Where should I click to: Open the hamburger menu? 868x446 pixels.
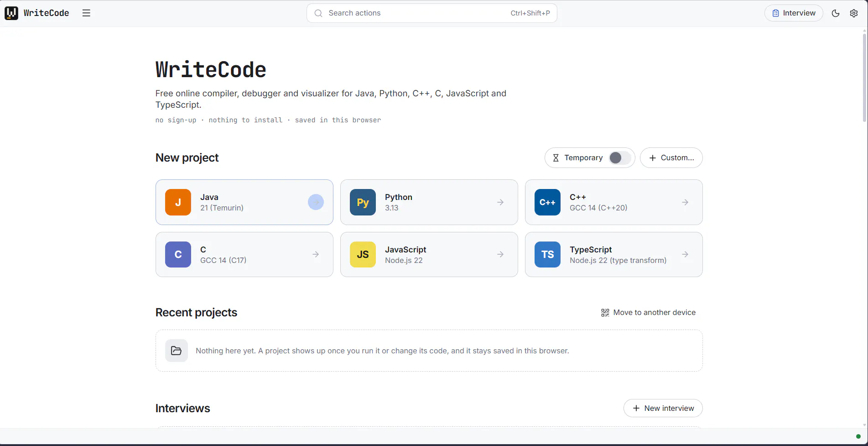[x=86, y=13]
